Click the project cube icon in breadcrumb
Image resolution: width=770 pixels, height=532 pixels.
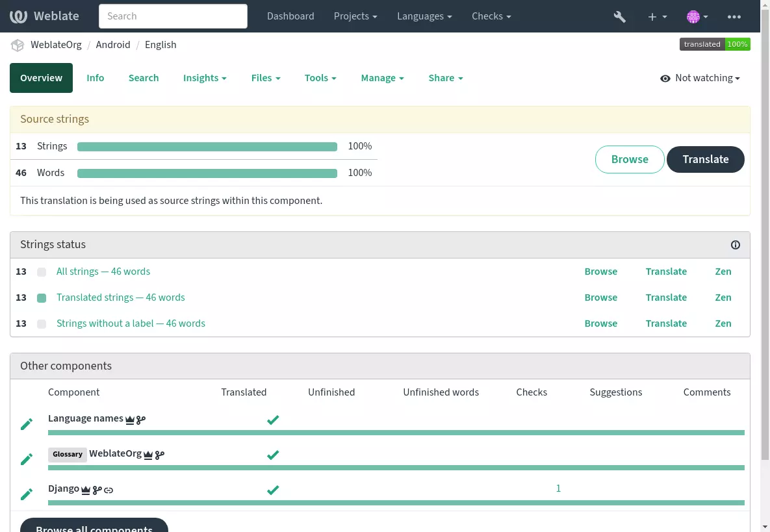18,45
